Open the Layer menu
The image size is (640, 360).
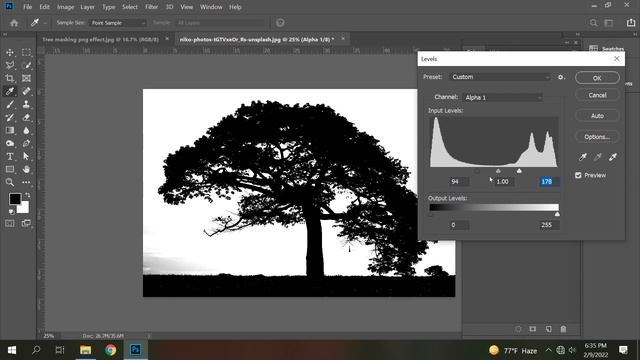pyautogui.click(x=87, y=7)
